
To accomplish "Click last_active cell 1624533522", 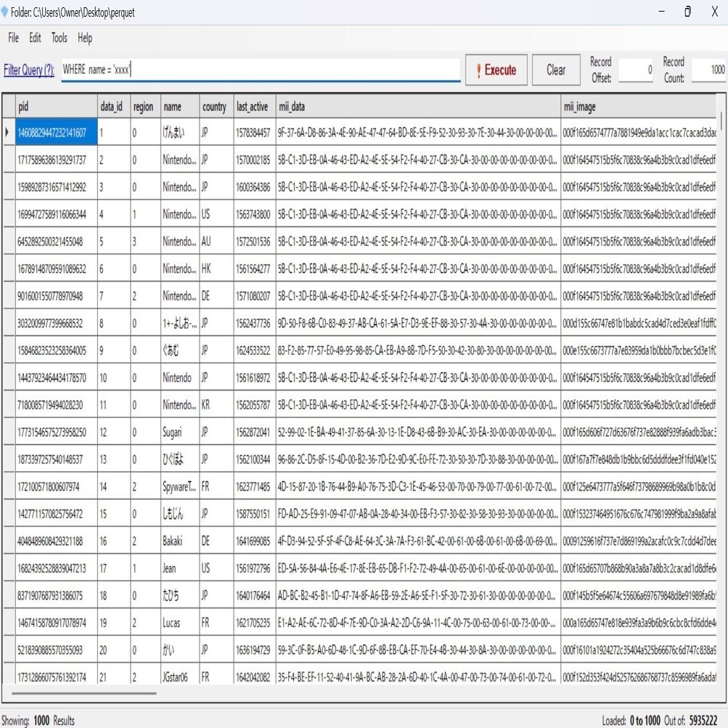I will (255, 351).
